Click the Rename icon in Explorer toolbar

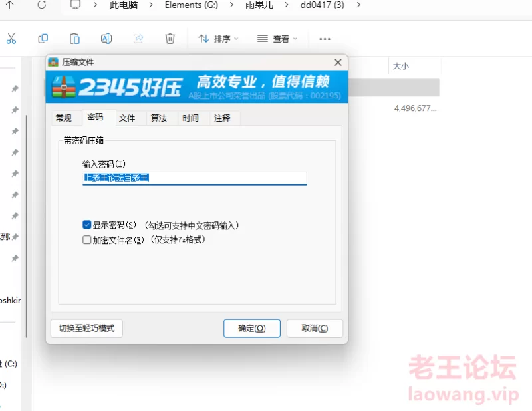pyautogui.click(x=106, y=39)
